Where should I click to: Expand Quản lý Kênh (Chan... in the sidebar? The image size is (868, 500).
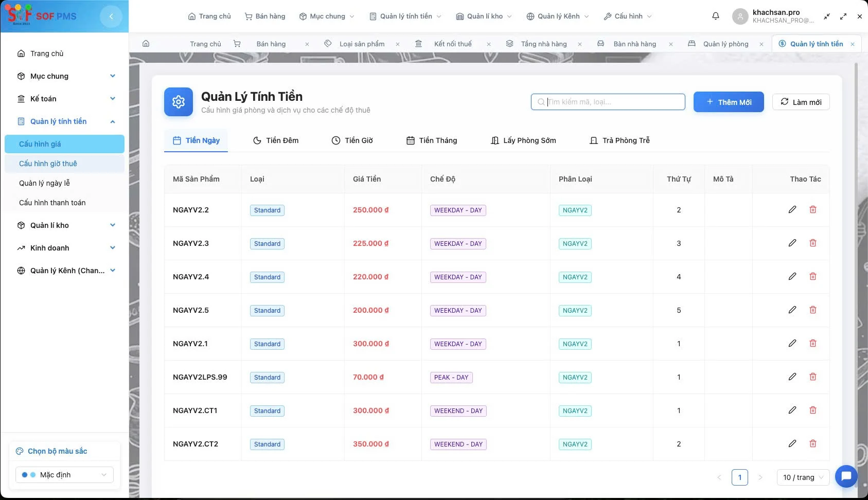tap(66, 271)
